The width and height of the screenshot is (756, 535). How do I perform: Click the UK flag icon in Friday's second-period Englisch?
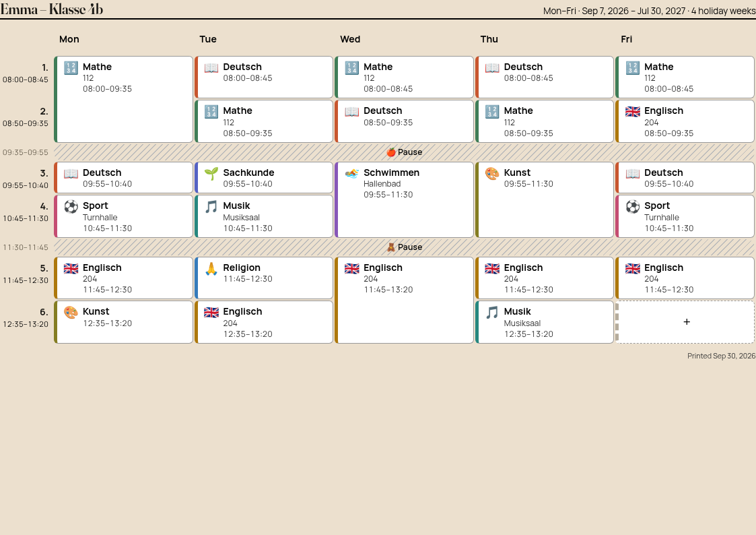(633, 112)
